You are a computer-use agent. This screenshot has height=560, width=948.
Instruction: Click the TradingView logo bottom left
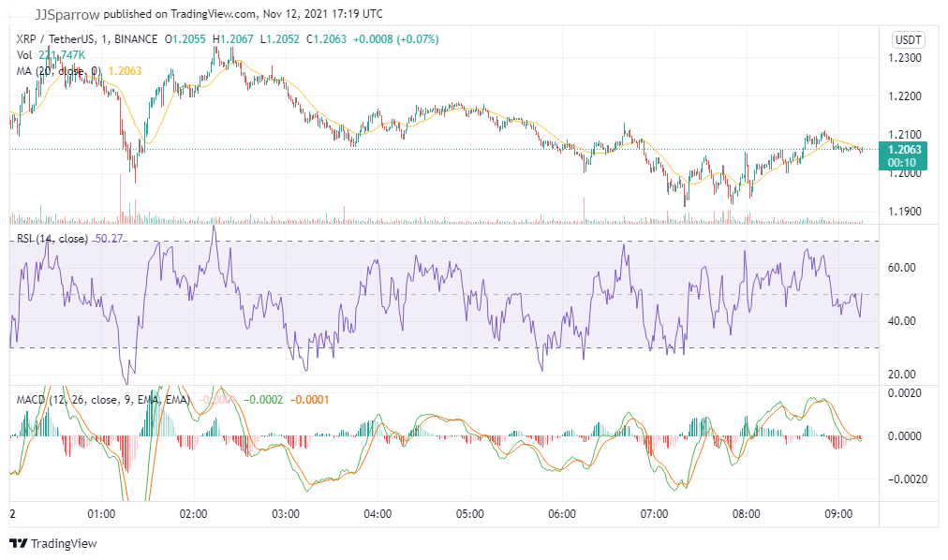click(19, 541)
